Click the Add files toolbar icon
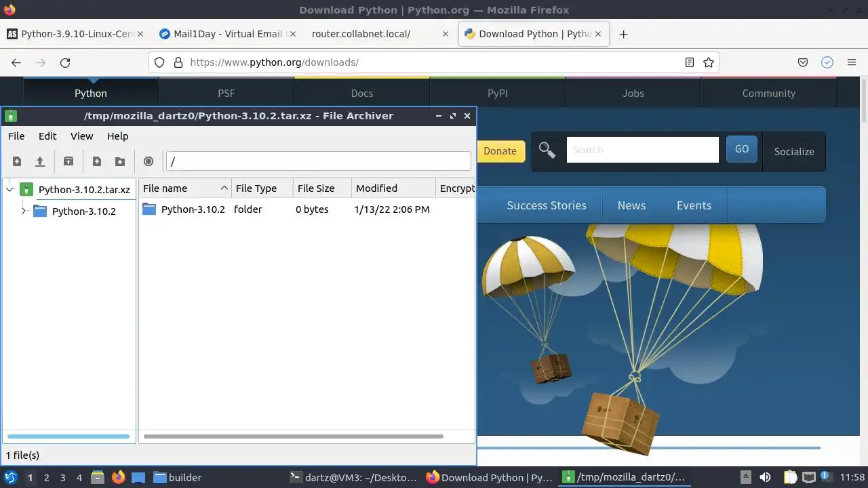This screenshot has width=868, height=488. 97,161
